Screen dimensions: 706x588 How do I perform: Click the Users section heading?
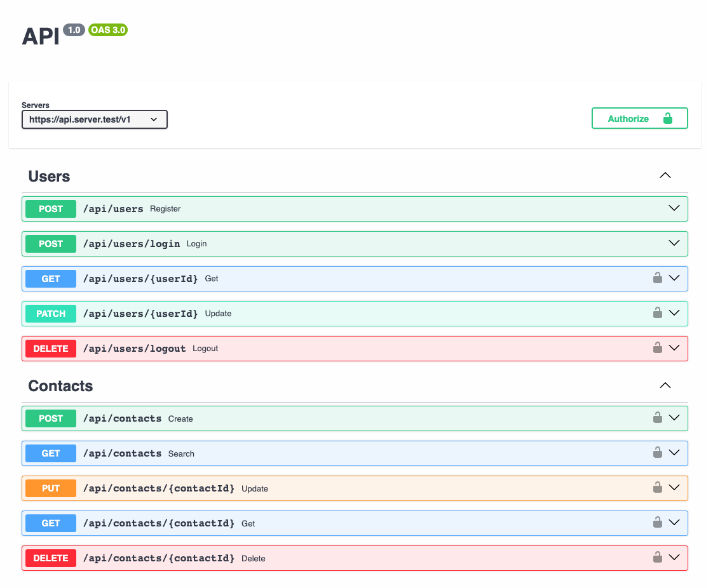(x=49, y=177)
